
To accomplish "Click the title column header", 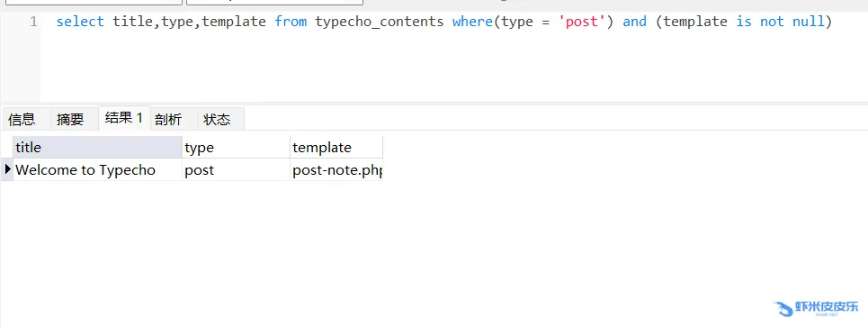I will (97, 148).
